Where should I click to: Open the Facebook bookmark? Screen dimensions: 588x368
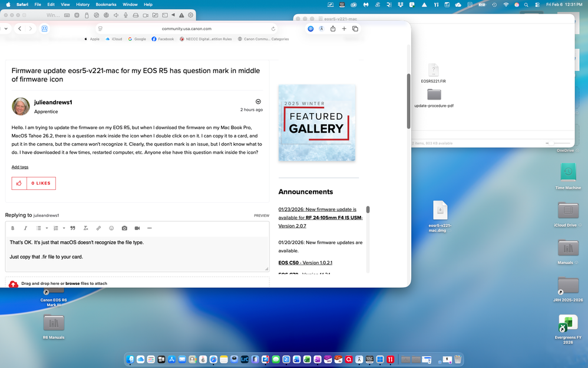(163, 39)
